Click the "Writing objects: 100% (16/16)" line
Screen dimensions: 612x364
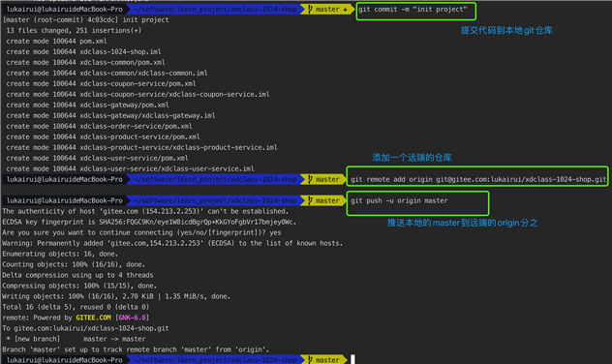(116, 296)
